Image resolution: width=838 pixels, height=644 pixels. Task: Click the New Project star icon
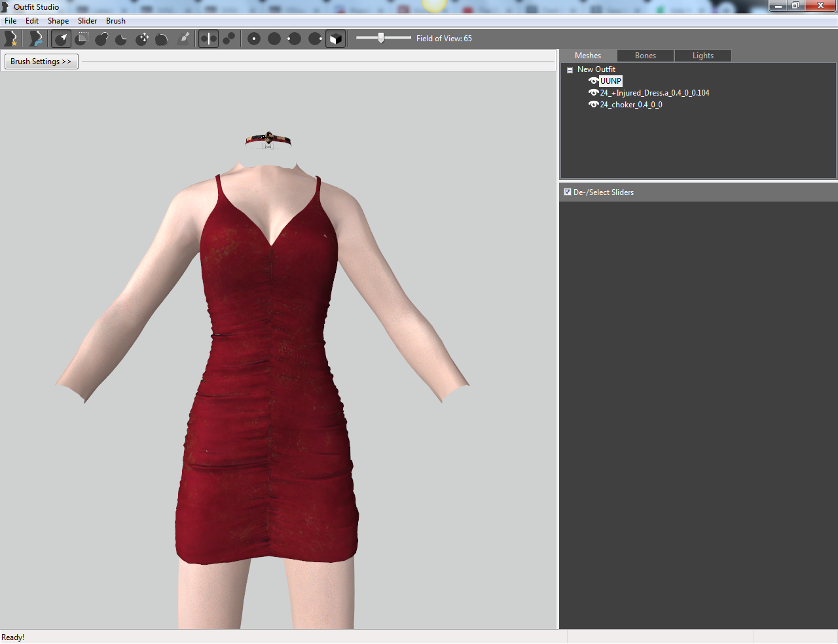(x=10, y=39)
